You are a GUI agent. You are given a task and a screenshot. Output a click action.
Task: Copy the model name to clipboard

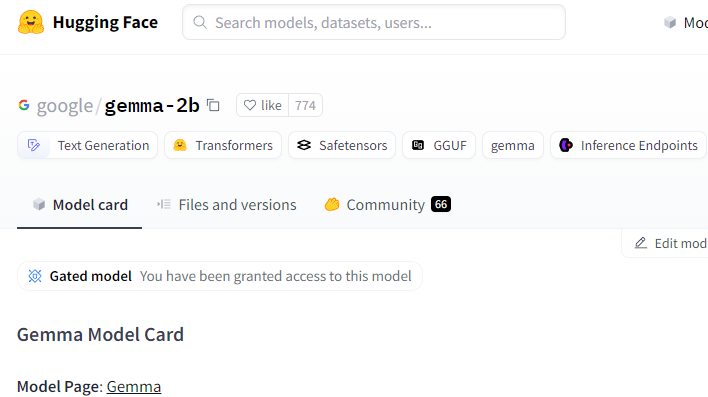213,105
